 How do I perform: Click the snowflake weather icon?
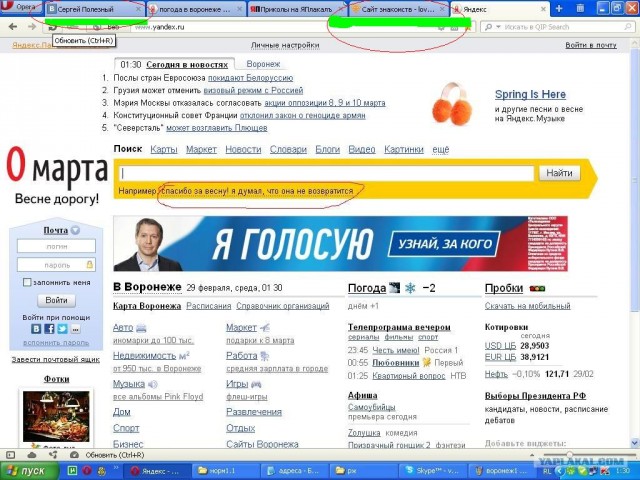pyautogui.click(x=410, y=288)
